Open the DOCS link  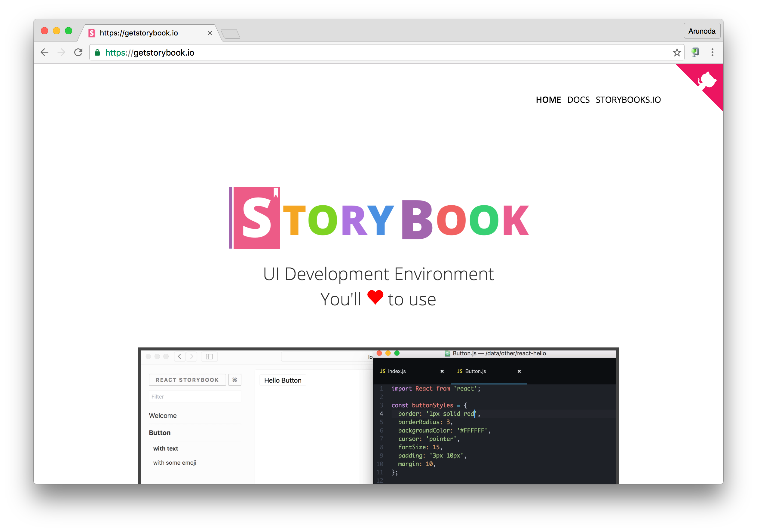[578, 100]
